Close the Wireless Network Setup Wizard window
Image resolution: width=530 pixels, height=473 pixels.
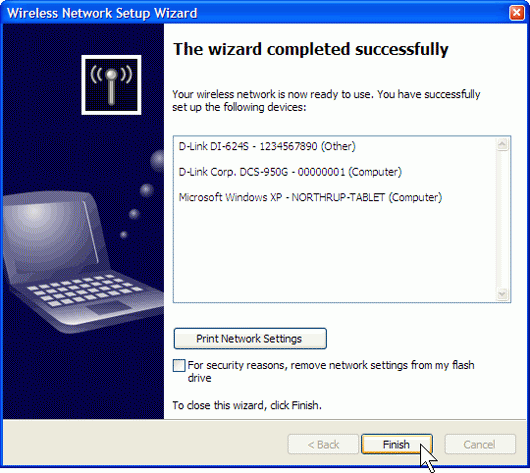516,13
